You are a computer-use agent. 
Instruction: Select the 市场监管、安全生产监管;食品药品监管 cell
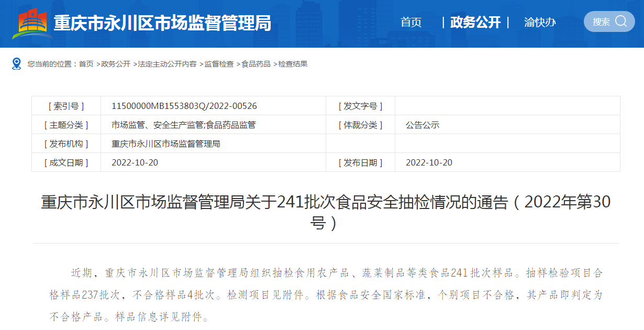point(184,125)
